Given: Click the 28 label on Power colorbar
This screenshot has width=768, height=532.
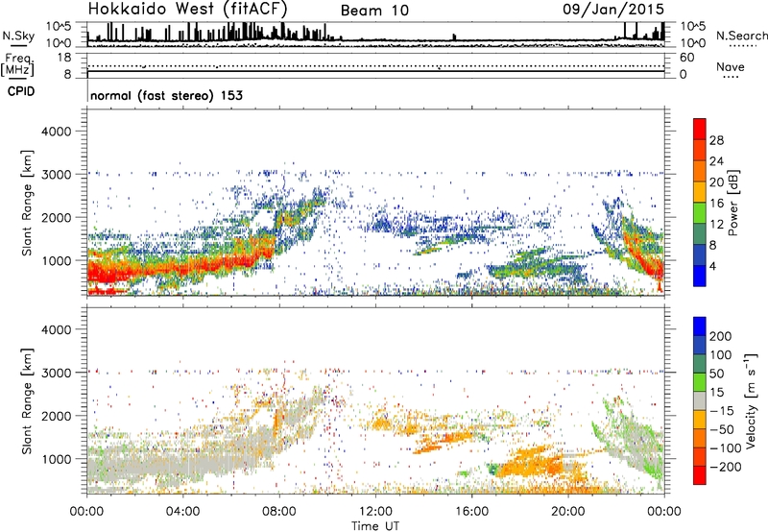Looking at the screenshot, I should 716,140.
